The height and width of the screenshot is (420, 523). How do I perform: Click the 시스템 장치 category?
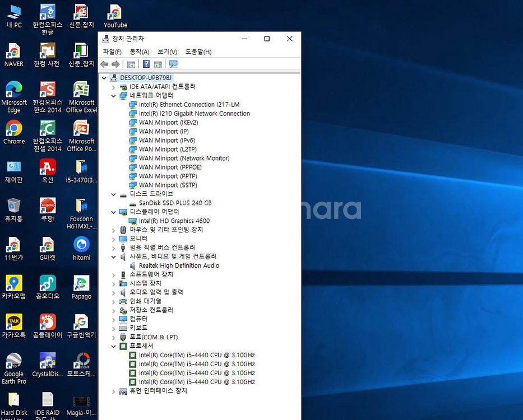145,283
